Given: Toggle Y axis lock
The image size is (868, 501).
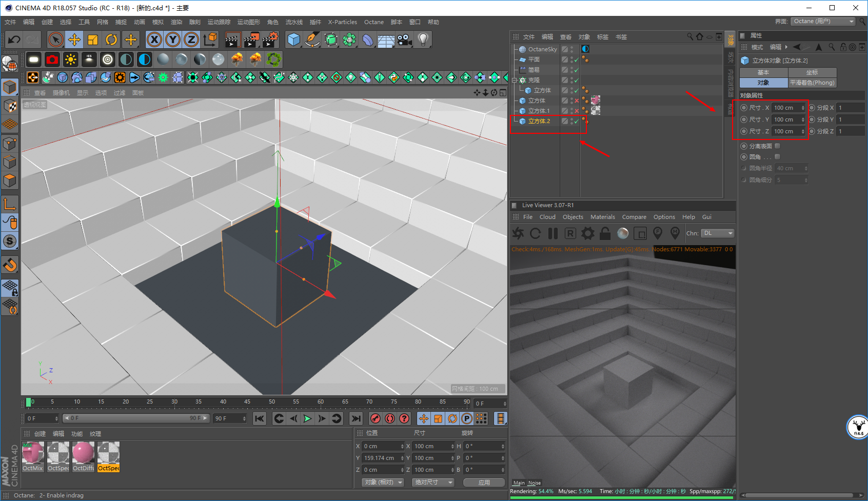Looking at the screenshot, I should pyautogui.click(x=173, y=39).
